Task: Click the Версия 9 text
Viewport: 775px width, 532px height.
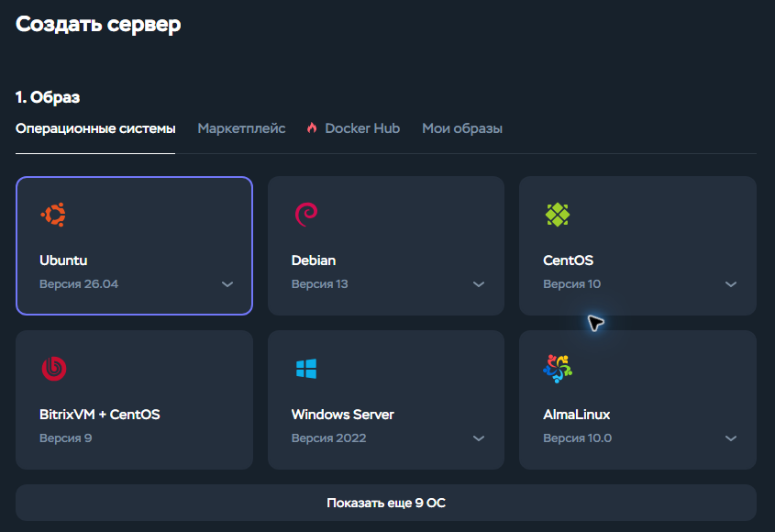Action: pyautogui.click(x=66, y=438)
